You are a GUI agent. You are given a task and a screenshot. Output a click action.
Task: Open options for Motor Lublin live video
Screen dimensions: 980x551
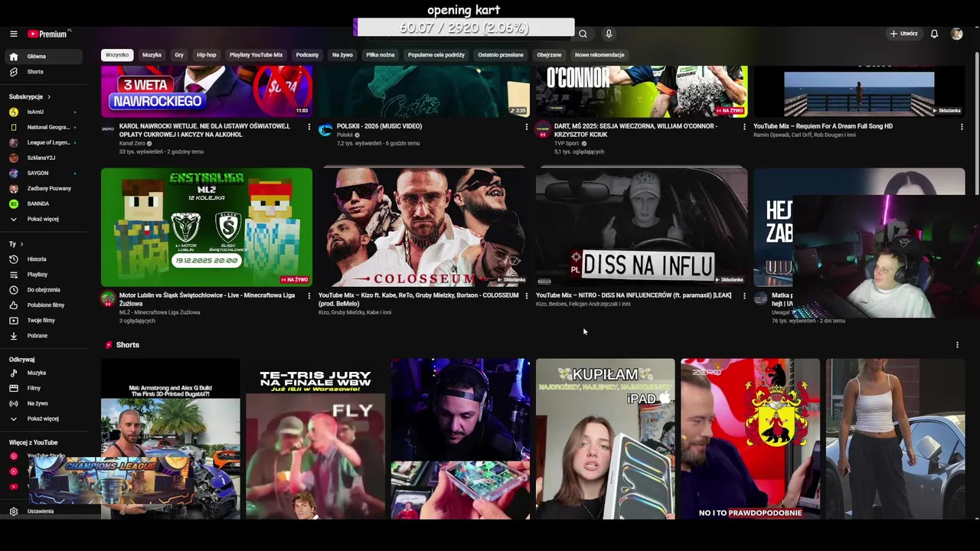tap(309, 296)
